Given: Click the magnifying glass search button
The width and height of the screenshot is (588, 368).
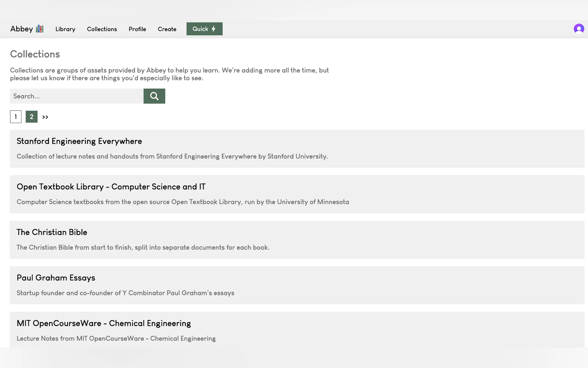Looking at the screenshot, I should (154, 96).
